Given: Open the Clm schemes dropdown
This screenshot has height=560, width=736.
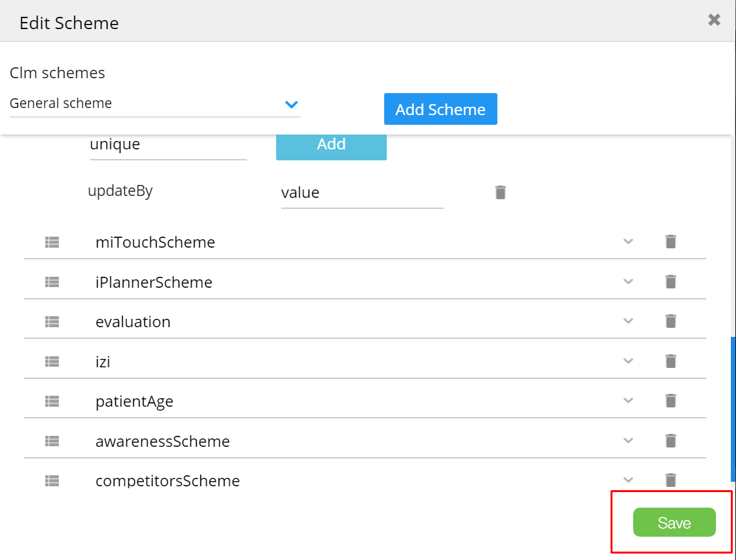Looking at the screenshot, I should coord(291,104).
